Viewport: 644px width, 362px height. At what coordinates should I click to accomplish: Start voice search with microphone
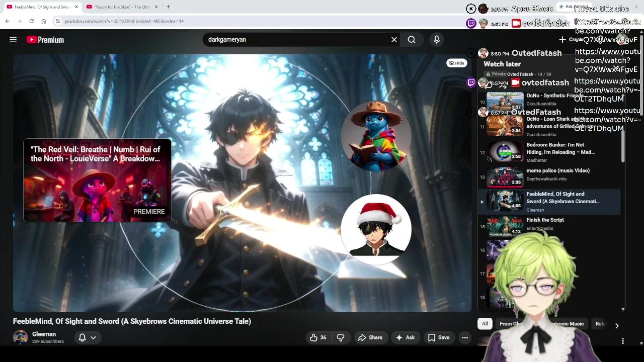pyautogui.click(x=436, y=40)
